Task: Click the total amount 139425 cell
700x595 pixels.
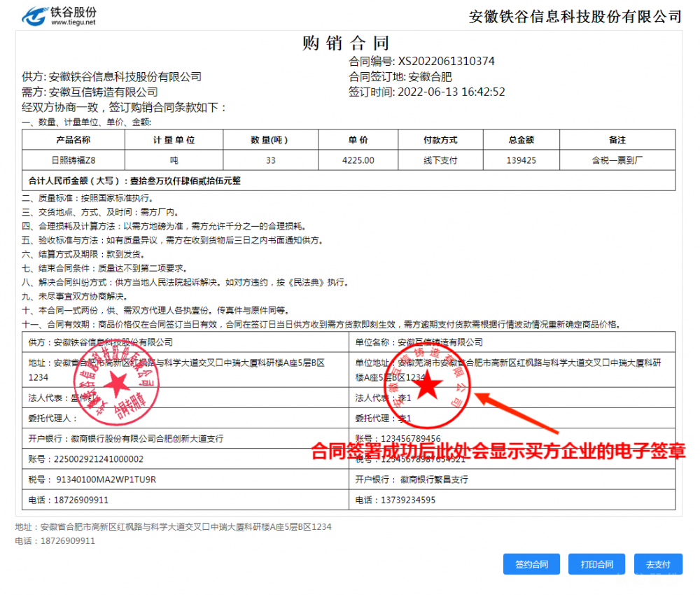Action: tap(521, 160)
